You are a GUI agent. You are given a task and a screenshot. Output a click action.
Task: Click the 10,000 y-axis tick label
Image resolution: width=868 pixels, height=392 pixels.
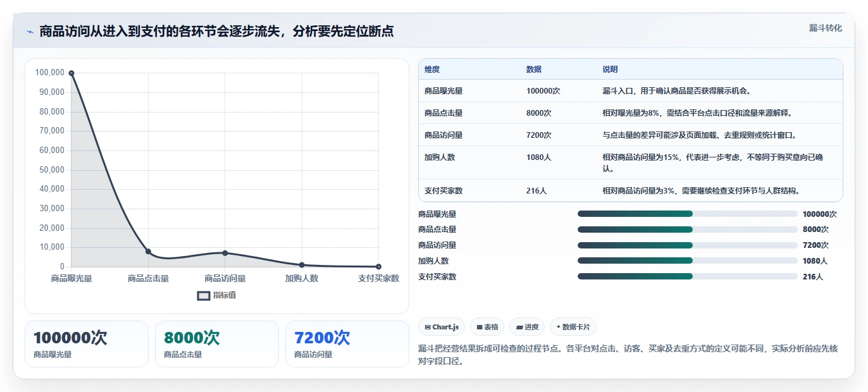52,247
